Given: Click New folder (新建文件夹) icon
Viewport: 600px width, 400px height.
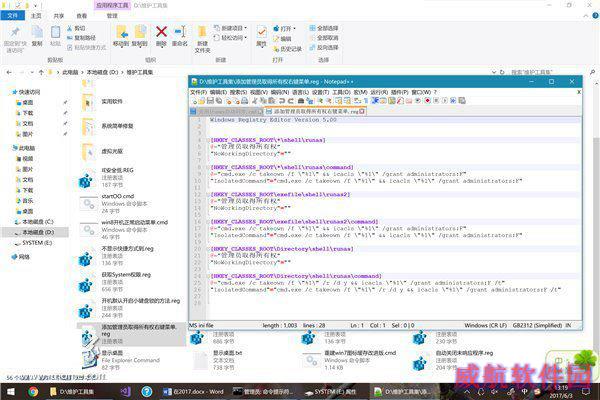Looking at the screenshot, I should click(x=202, y=32).
